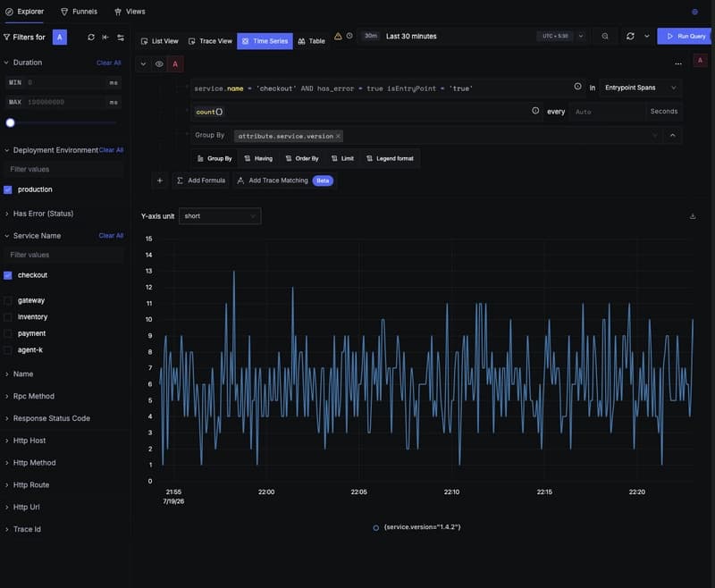Viewport: 715px width, 588px height.
Task: Collapse the filters sidebar panel
Action: 105,38
